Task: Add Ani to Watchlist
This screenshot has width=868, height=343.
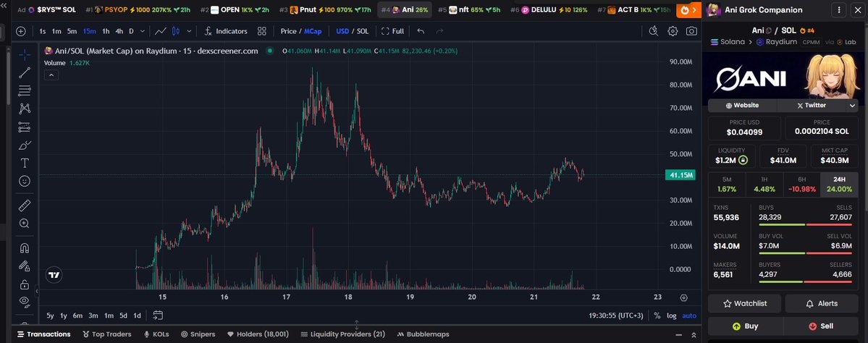Action: tap(744, 304)
